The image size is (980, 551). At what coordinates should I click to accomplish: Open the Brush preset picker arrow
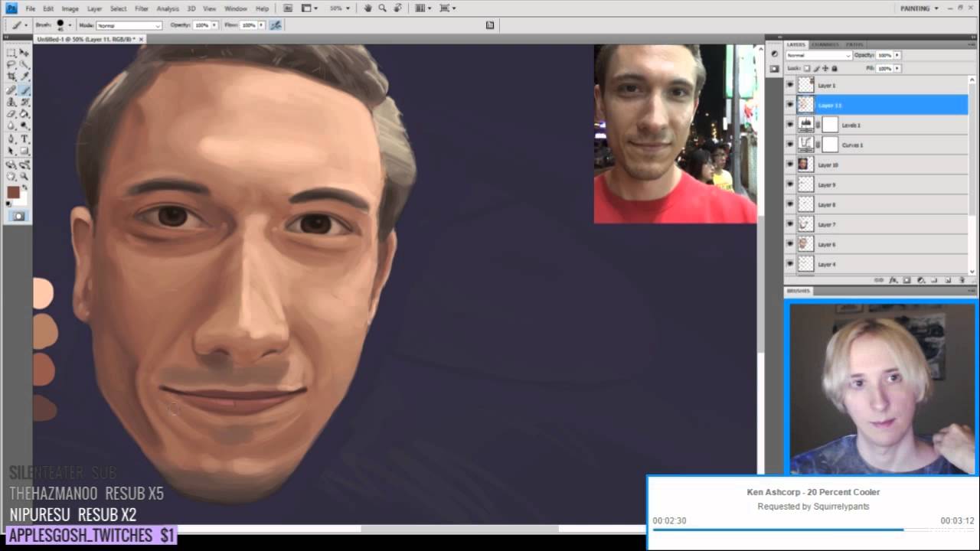coord(70,25)
